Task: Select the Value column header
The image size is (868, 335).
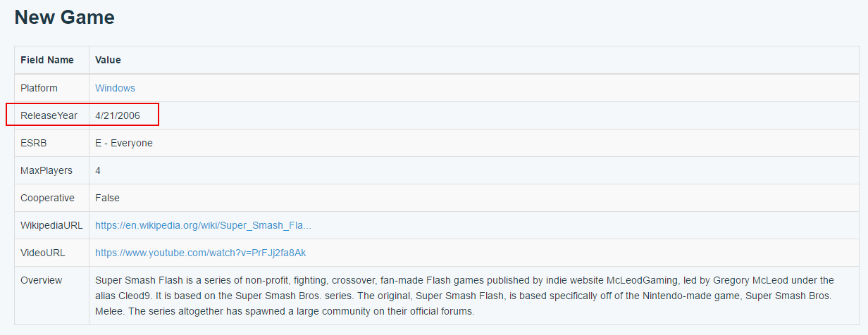Action: (x=108, y=60)
